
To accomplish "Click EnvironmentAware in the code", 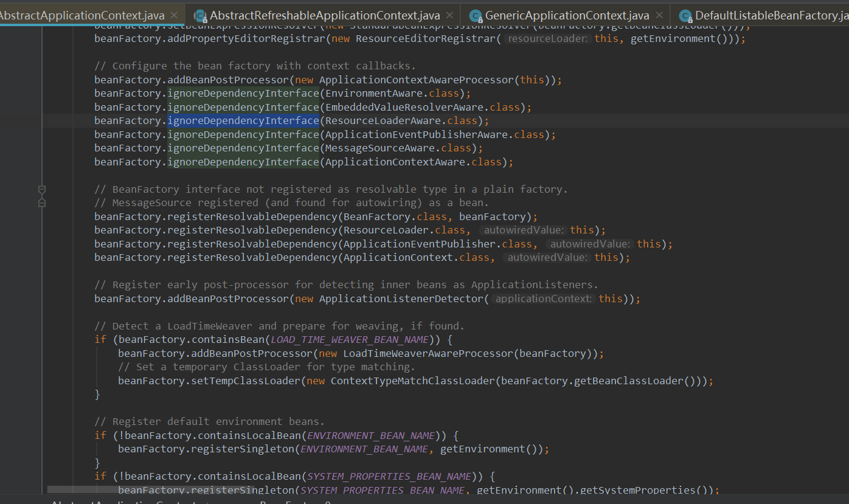I will click(374, 94).
